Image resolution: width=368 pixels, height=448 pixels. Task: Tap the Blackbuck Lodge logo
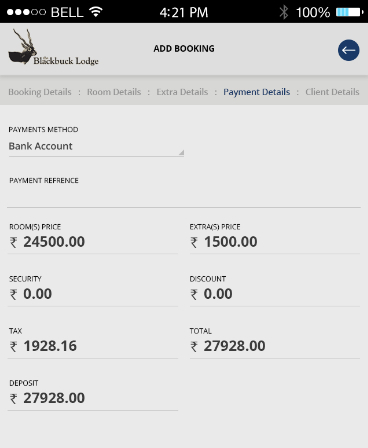53,47
